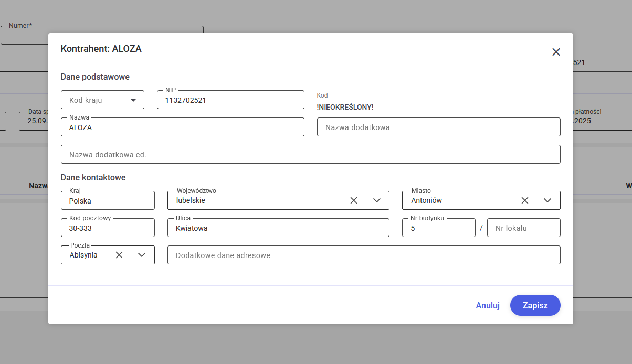This screenshot has height=364, width=632.
Task: Select the Nazwa dodatkowa field
Action: [x=438, y=127]
